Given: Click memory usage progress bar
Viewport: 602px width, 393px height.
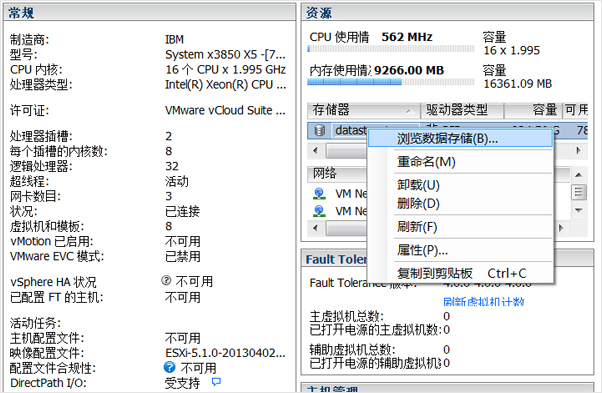Looking at the screenshot, I should pyautogui.click(x=390, y=82).
